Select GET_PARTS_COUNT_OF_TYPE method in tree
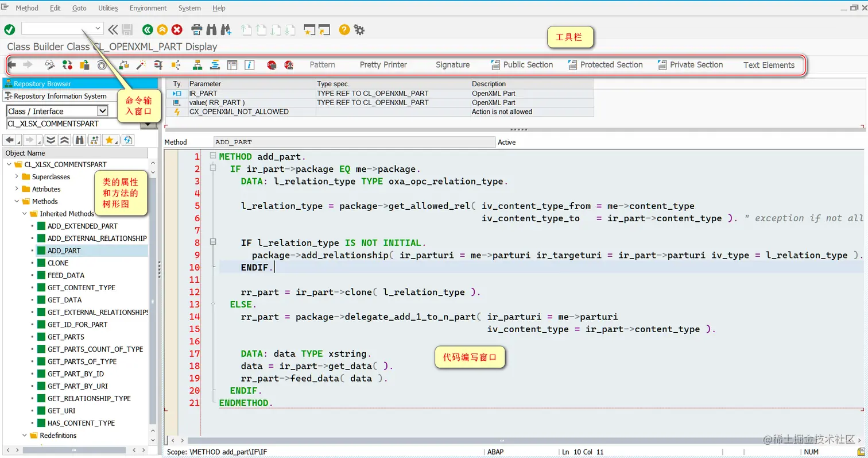The height and width of the screenshot is (458, 868). [95, 349]
